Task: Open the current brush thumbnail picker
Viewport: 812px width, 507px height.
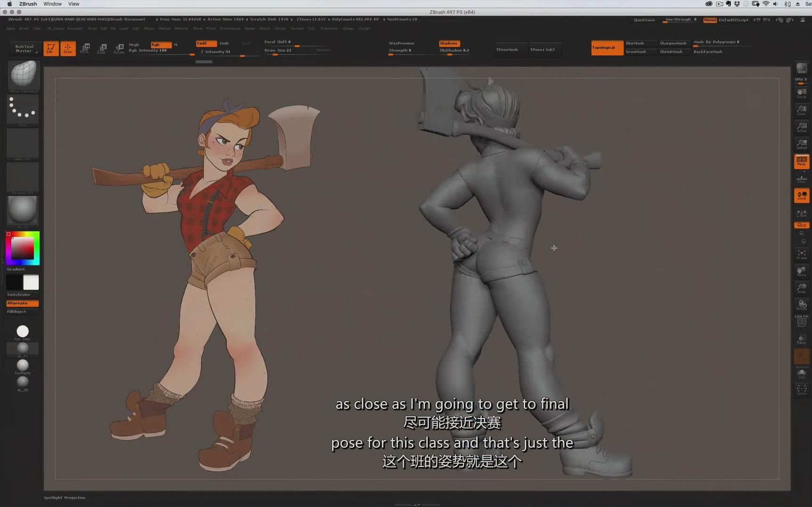Action: coord(23,75)
